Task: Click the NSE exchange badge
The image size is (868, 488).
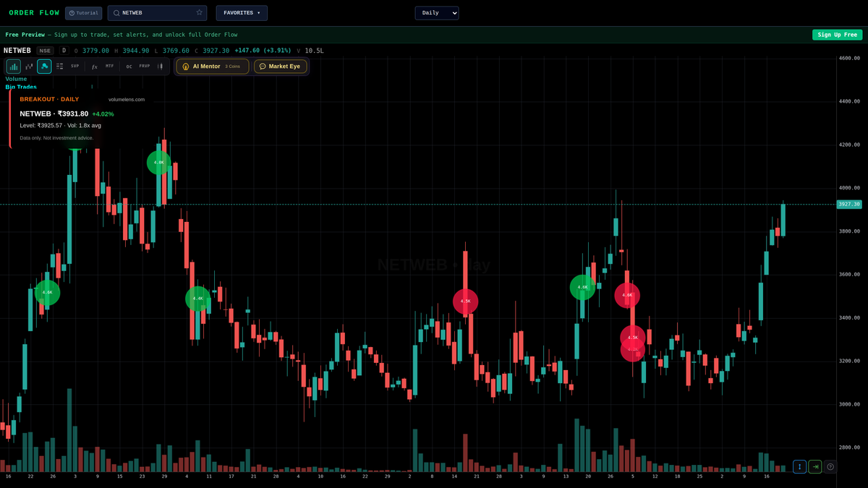Action: pyautogui.click(x=45, y=51)
